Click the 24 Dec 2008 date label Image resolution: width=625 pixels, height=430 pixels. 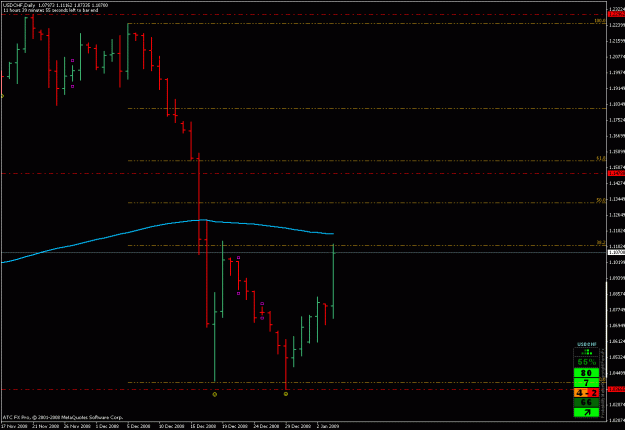coord(267,426)
